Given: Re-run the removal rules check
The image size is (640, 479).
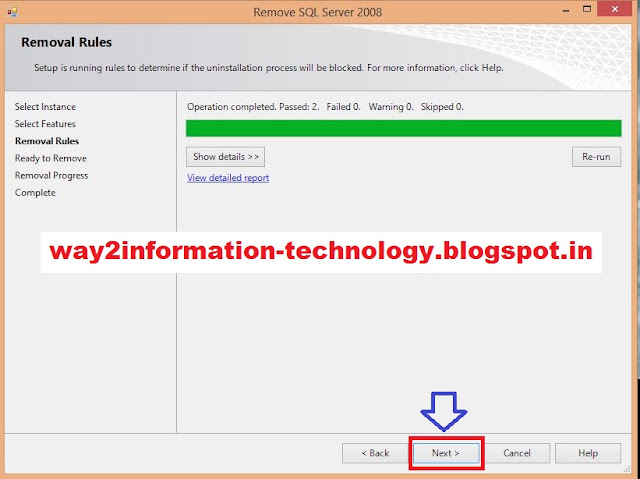Looking at the screenshot, I should (596, 157).
